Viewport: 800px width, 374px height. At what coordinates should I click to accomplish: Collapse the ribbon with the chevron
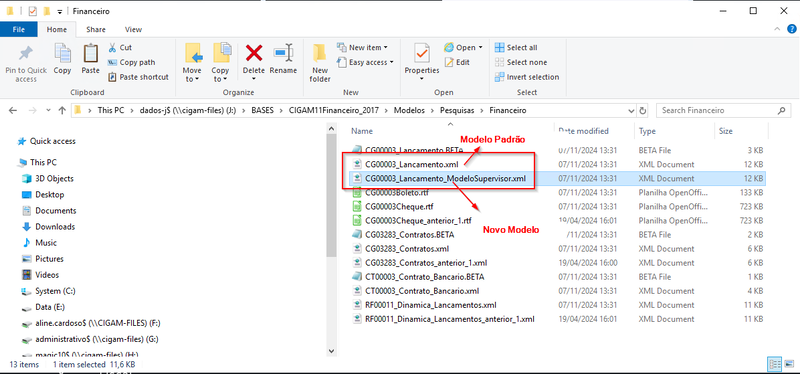(777, 29)
